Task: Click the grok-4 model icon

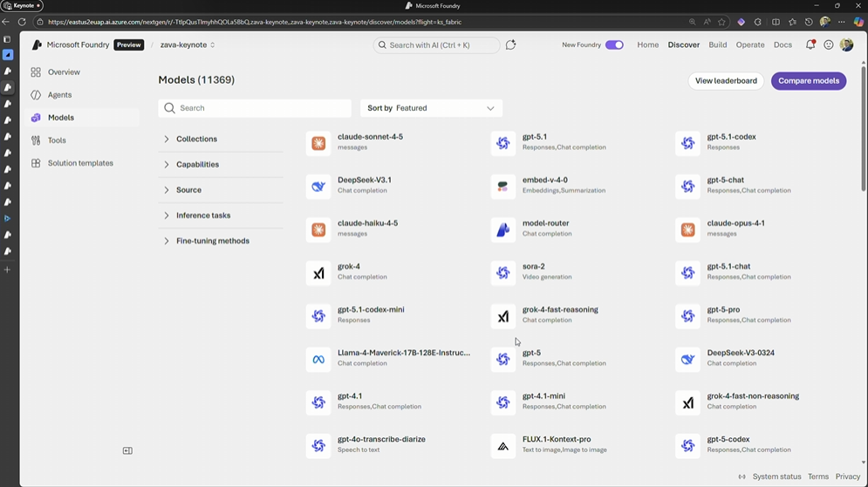Action: pos(318,273)
